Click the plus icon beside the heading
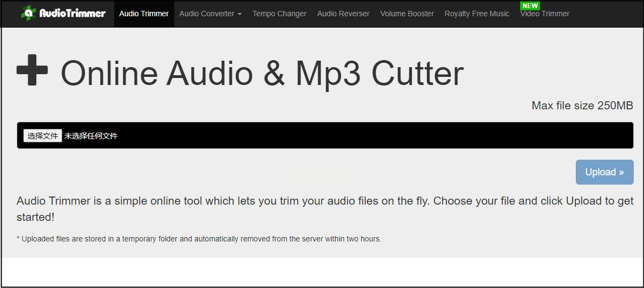The image size is (644, 288). pos(32,70)
